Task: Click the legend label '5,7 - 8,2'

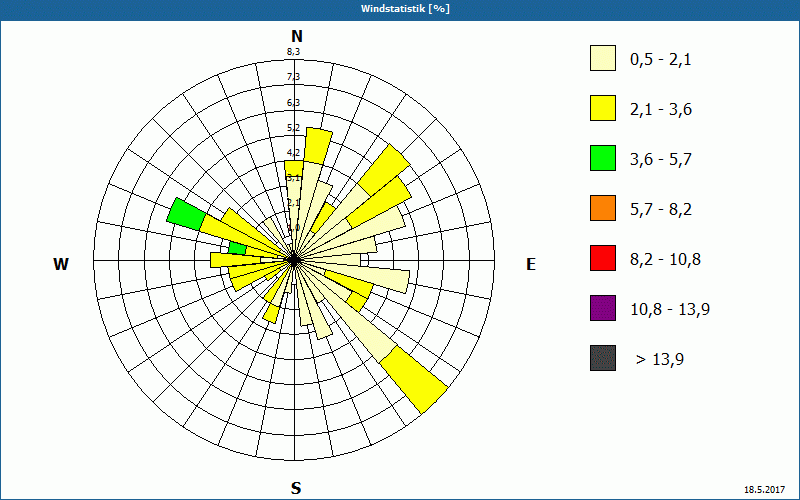Action: pyautogui.click(x=661, y=210)
